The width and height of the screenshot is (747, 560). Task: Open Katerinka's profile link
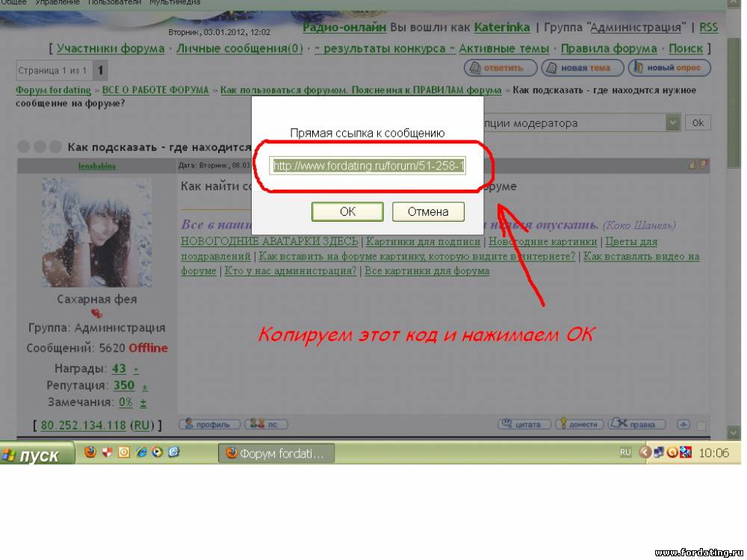pyautogui.click(x=502, y=27)
